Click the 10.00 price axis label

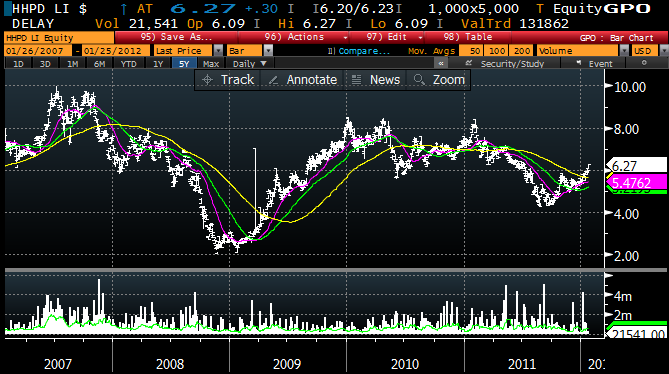630,87
